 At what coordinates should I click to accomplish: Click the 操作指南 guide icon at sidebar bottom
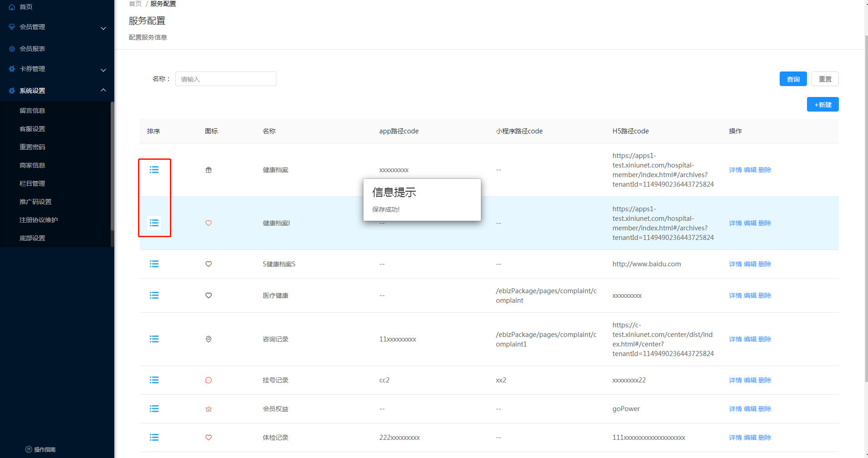pyautogui.click(x=29, y=449)
